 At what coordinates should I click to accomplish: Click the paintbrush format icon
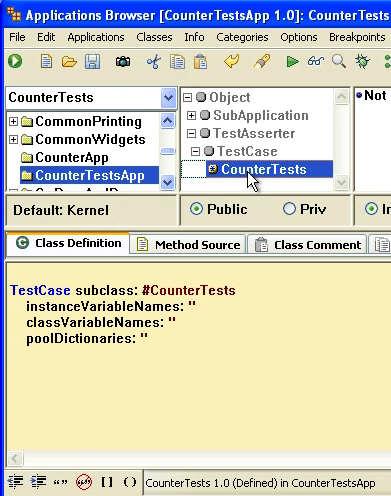coord(262,61)
